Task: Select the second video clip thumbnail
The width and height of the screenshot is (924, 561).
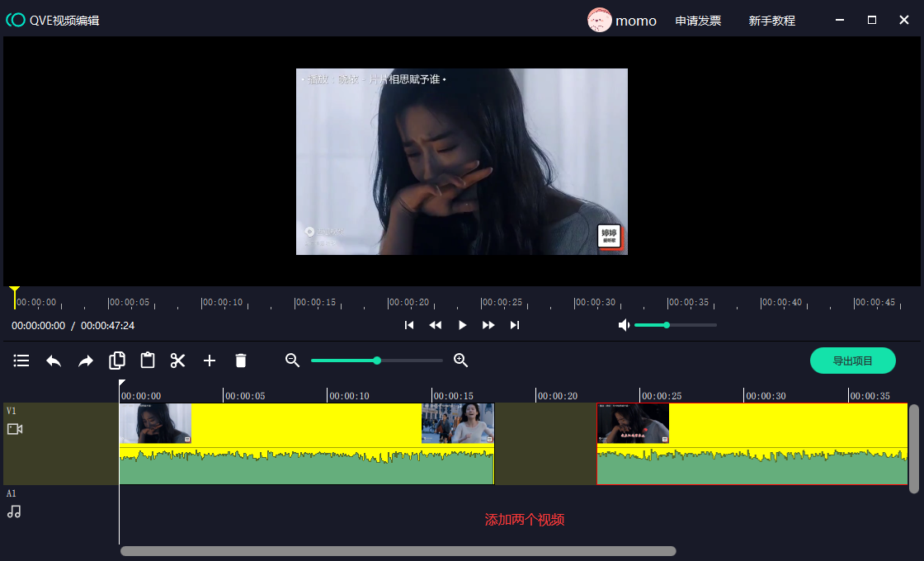Action: [x=633, y=423]
